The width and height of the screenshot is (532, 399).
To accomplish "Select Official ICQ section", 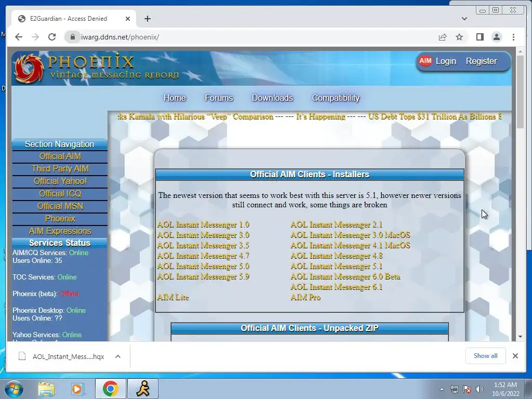I will (x=60, y=194).
